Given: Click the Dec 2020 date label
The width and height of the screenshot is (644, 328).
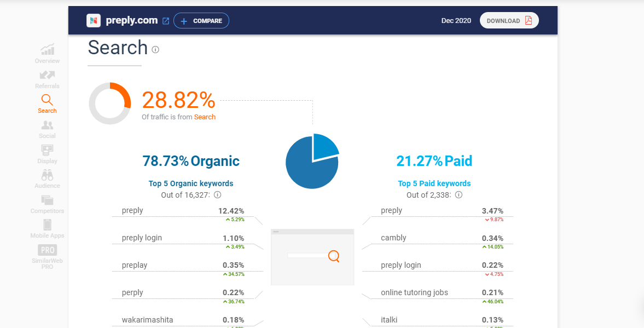Looking at the screenshot, I should tap(456, 21).
